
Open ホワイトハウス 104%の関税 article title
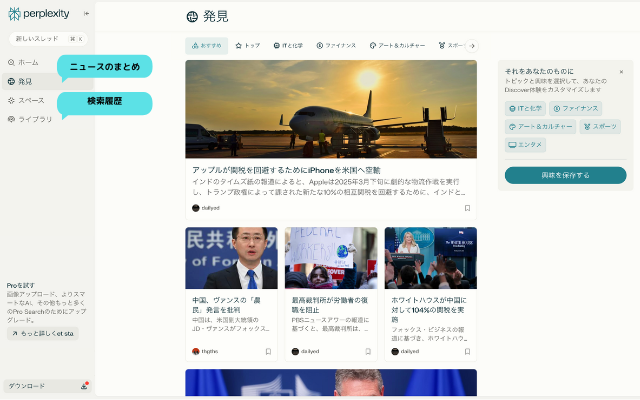click(x=429, y=310)
